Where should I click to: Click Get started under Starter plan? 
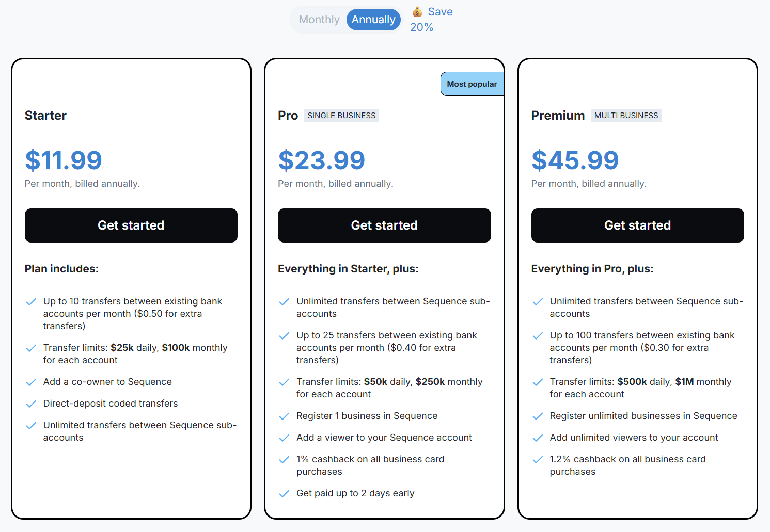[x=131, y=225]
